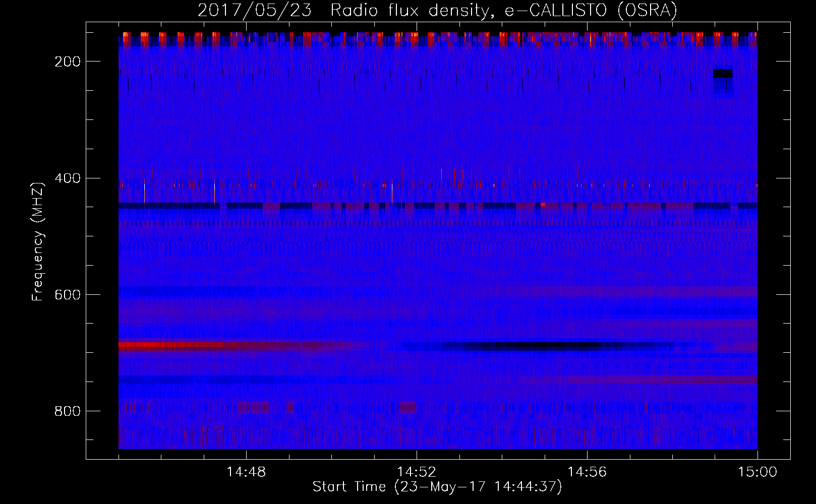816x504 pixels.
Task: Click the 15:00 time tick label
Action: [757, 472]
